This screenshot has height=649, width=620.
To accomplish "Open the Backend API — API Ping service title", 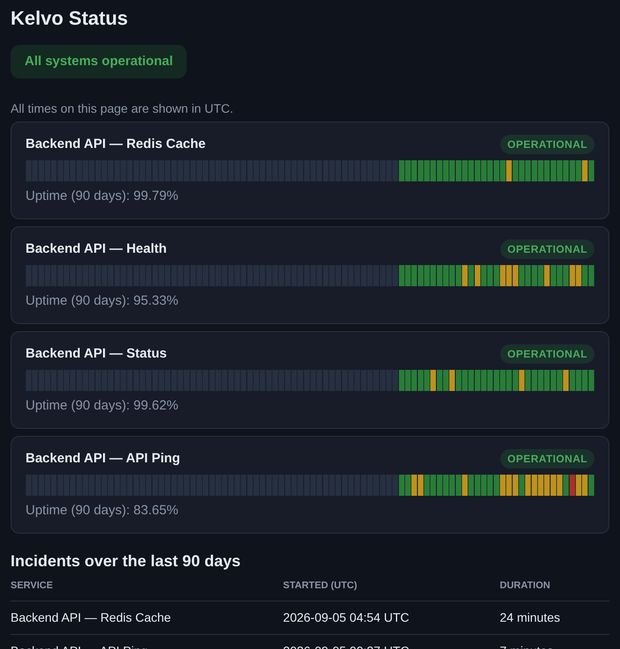I will coord(103,458).
